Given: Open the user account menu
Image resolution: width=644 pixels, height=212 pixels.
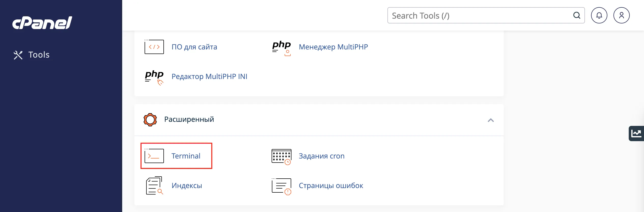Looking at the screenshot, I should [x=621, y=16].
